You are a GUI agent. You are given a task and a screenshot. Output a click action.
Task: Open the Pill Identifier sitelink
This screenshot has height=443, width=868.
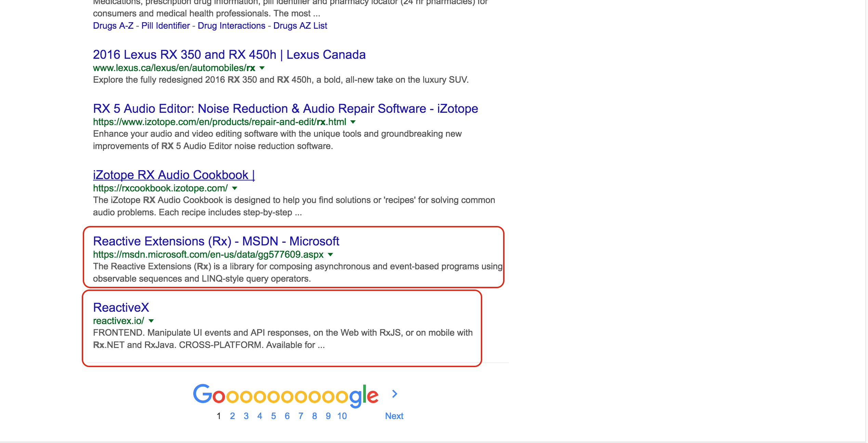pyautogui.click(x=166, y=26)
